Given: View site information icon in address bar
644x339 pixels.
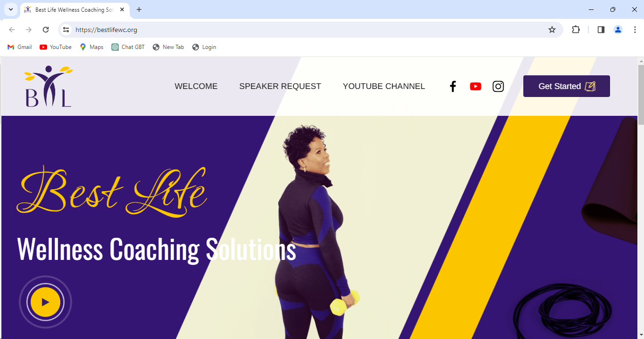Looking at the screenshot, I should 66,30.
